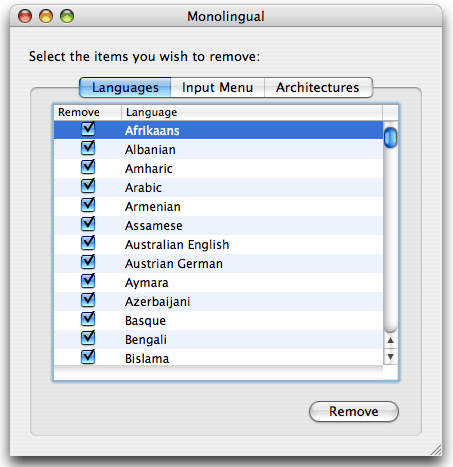Image resolution: width=453 pixels, height=467 pixels.
Task: Zoom the Monolingual window
Action: [67, 16]
